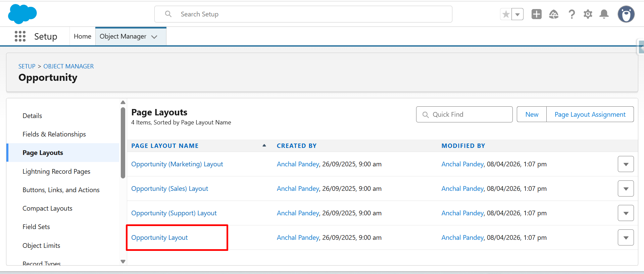Open the Trailhead guidance icon

(x=554, y=14)
